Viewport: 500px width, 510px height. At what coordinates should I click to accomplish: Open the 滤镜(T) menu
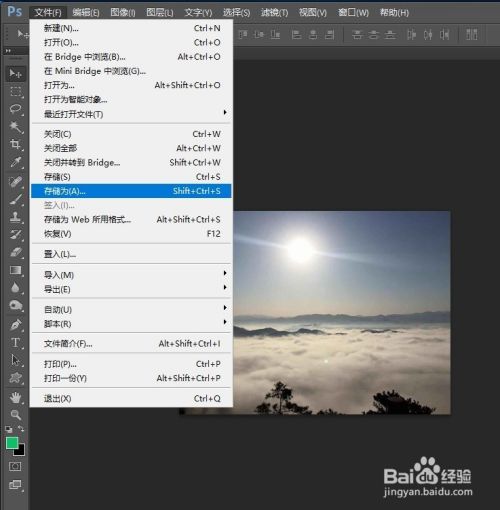click(274, 13)
